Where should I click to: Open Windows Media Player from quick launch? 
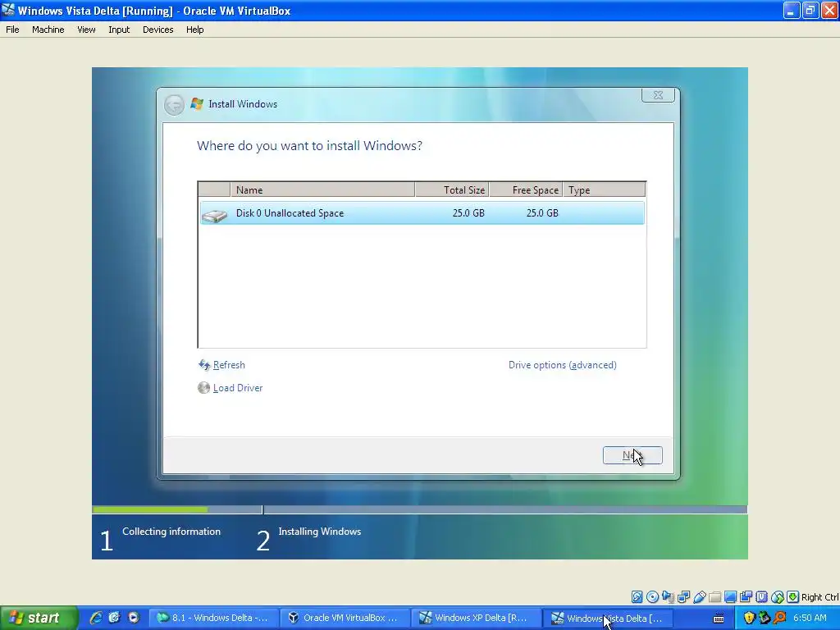click(x=134, y=618)
